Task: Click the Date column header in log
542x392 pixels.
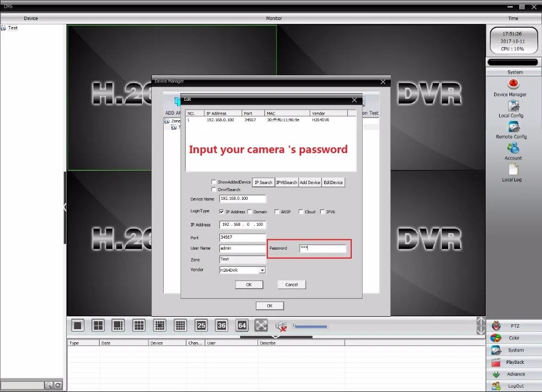Action: [124, 343]
